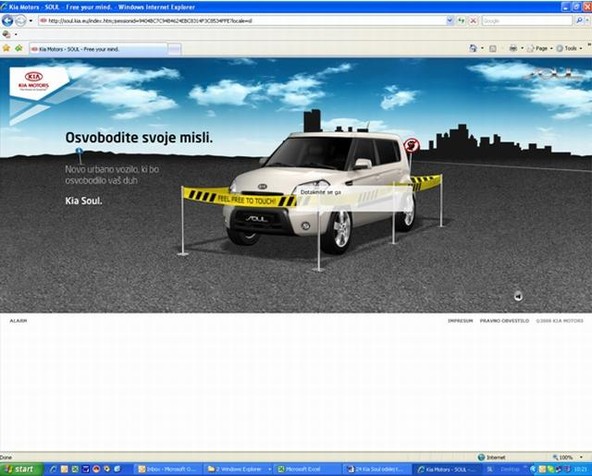Click the Internet security zone indicator

click(x=492, y=458)
